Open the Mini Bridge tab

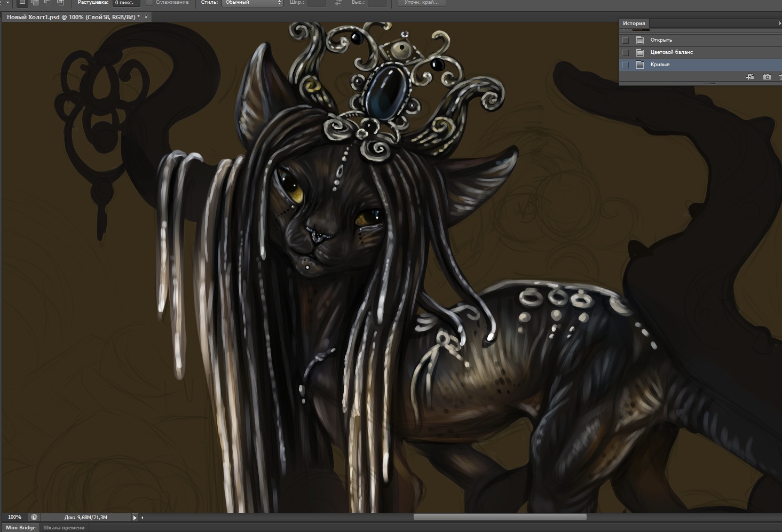pos(20,528)
